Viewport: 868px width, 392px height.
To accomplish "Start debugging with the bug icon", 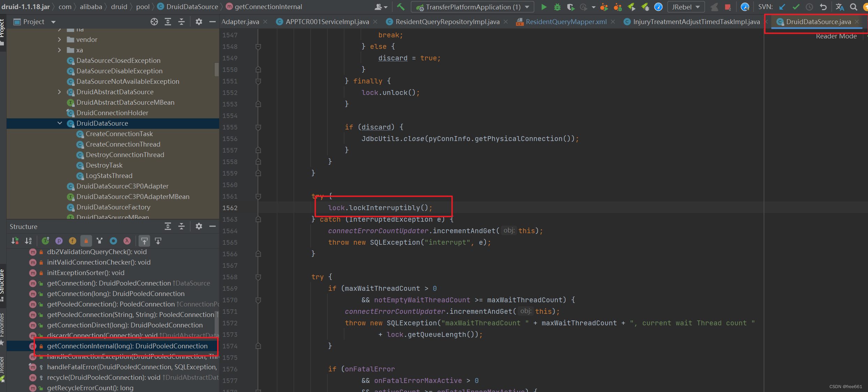I will [557, 7].
